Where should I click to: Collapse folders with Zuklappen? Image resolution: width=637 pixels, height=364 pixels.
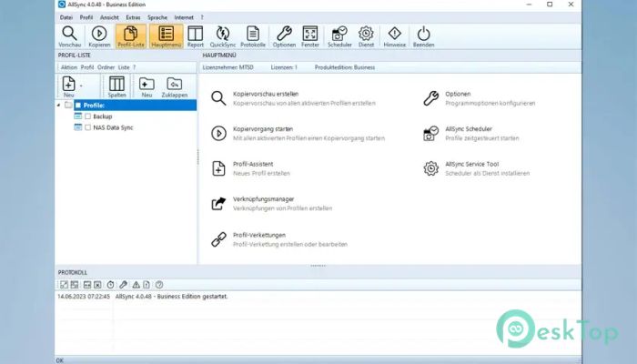(175, 86)
